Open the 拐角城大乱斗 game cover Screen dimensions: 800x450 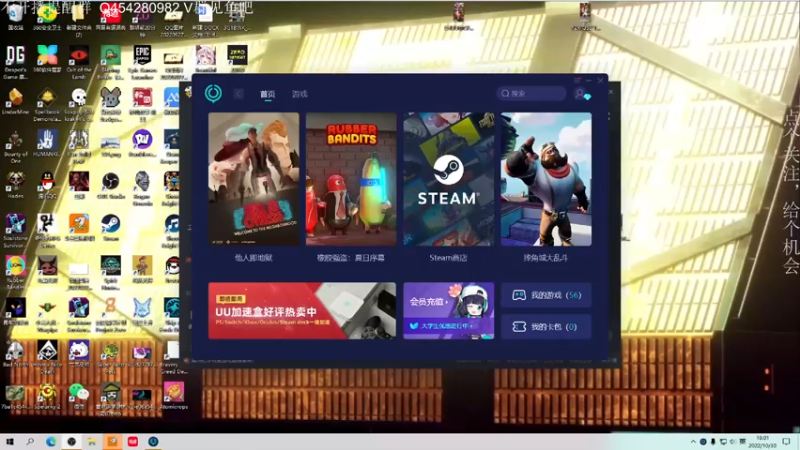tap(546, 179)
